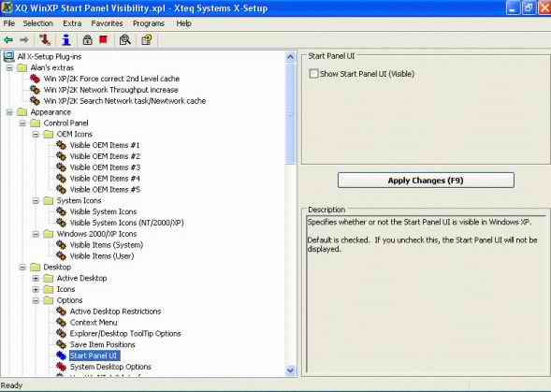Click plug-in icon for Visible Items (System)
Image resolution: width=551 pixels, height=392 pixels.
coord(61,245)
